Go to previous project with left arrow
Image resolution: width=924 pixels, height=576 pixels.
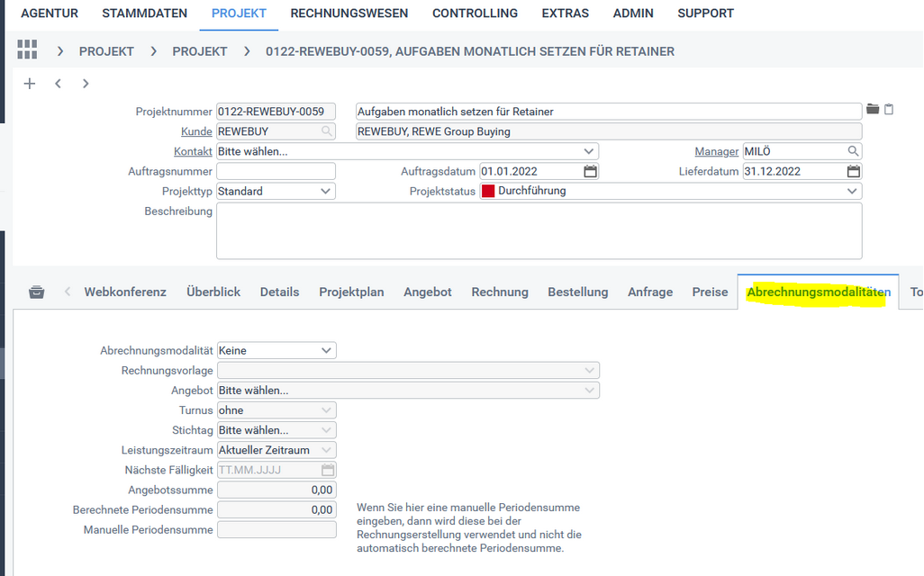(x=58, y=84)
